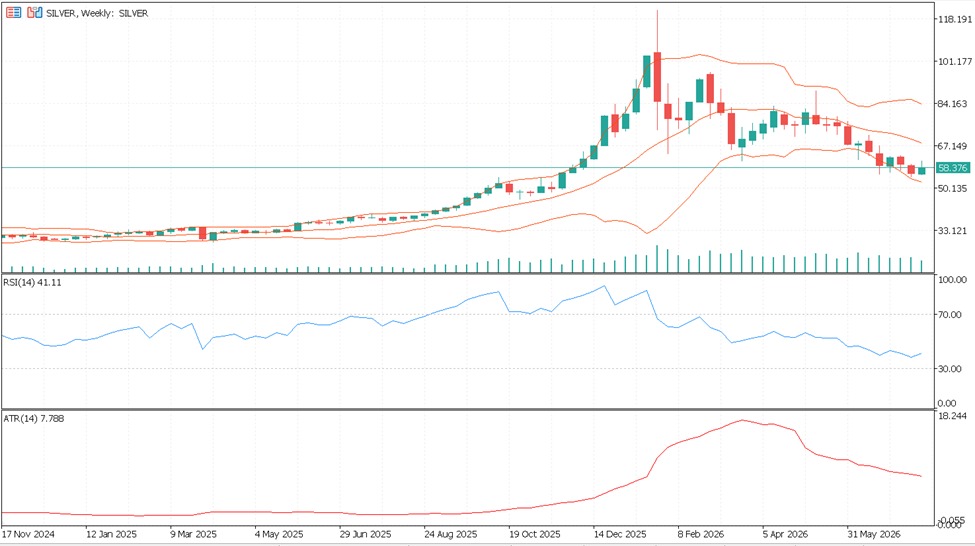Click the 14 Dec 2025 date label
The width and height of the screenshot is (975, 546).
point(620,534)
